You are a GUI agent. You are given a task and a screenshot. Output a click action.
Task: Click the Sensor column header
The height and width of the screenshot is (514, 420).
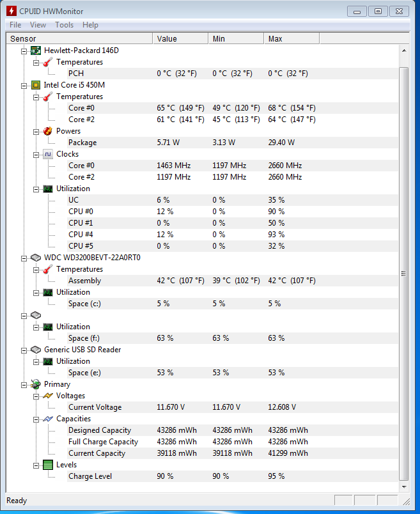tap(79, 39)
